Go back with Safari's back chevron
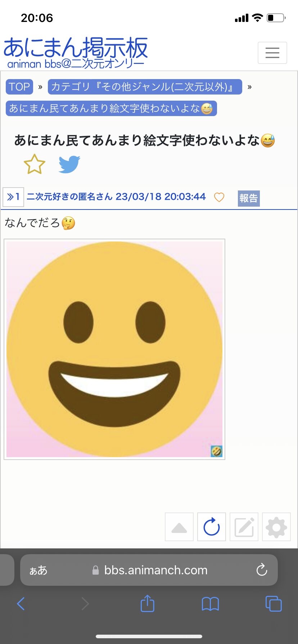Image resolution: width=298 pixels, height=644 pixels. pos(21,604)
